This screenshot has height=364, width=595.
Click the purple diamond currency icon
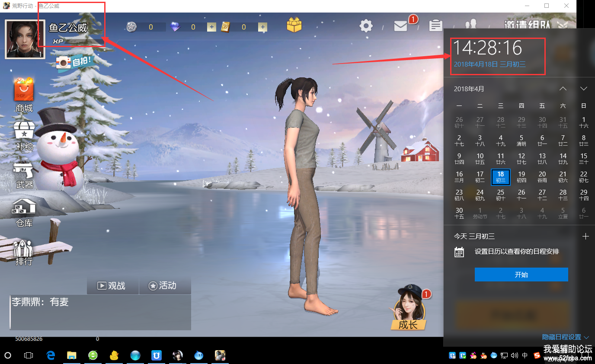pos(175,27)
